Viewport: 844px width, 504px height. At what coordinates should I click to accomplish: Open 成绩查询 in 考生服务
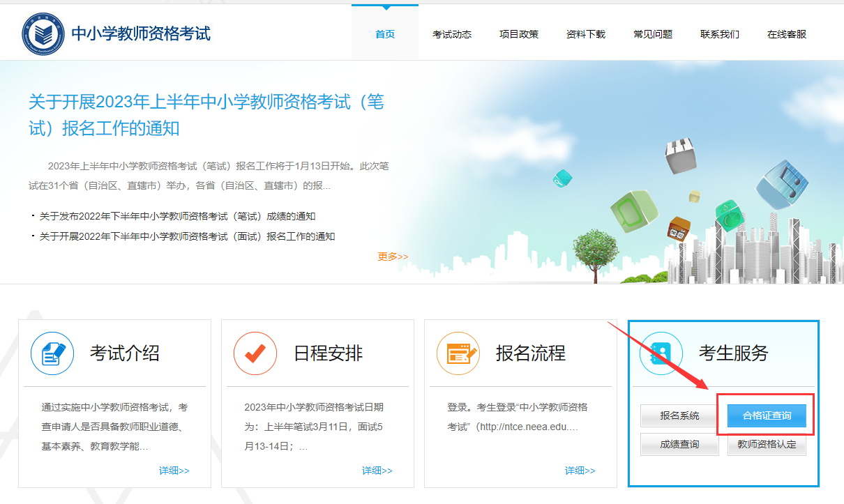[x=679, y=444]
